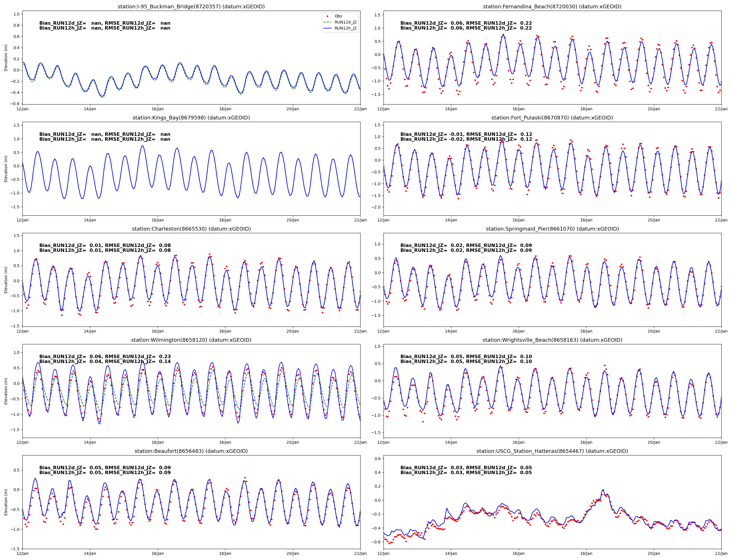Select the Wrightsville_Beach station title
This screenshot has height=560, width=732.
click(552, 340)
